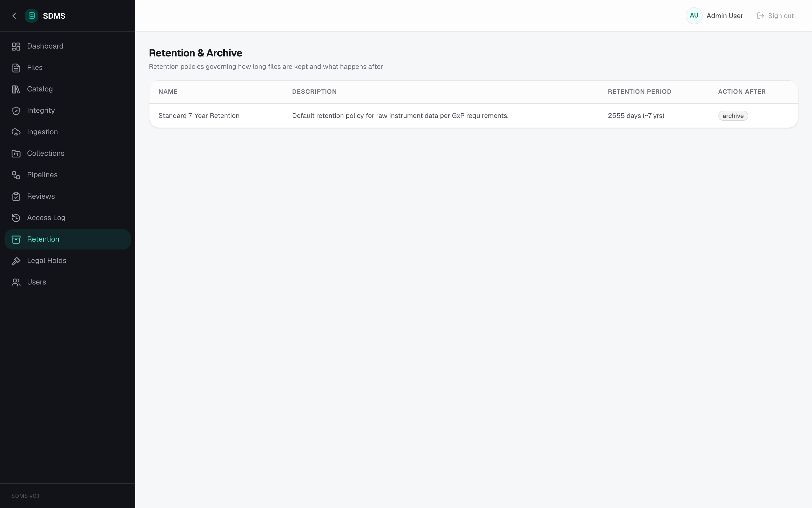Click the Default retention policy description cell
The width and height of the screenshot is (812, 508).
coord(400,116)
